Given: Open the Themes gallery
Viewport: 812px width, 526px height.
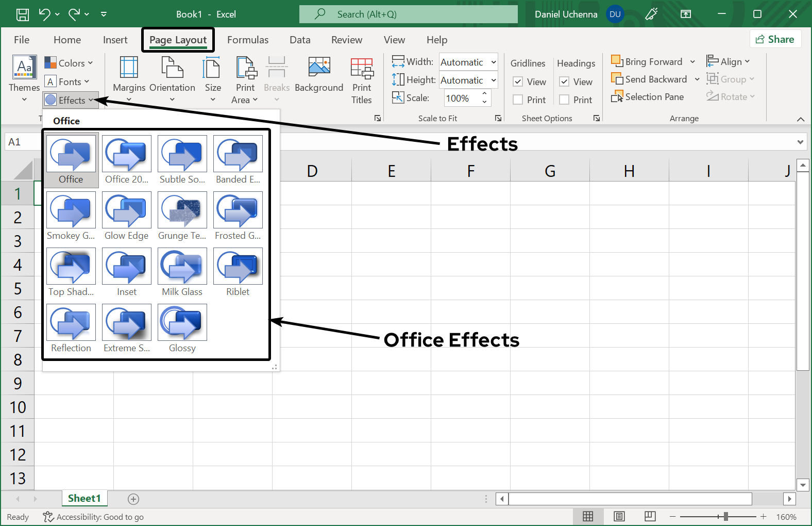Looking at the screenshot, I should [24, 78].
